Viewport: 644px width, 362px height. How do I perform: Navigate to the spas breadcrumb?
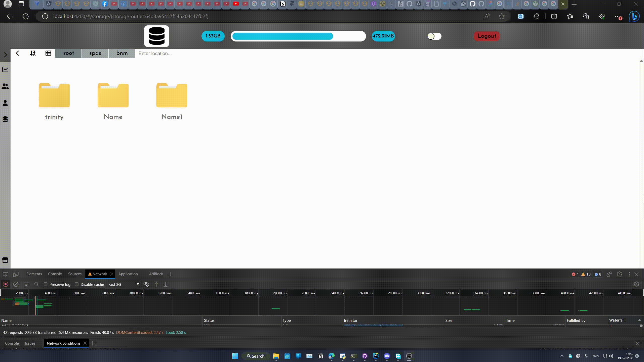pos(95,53)
